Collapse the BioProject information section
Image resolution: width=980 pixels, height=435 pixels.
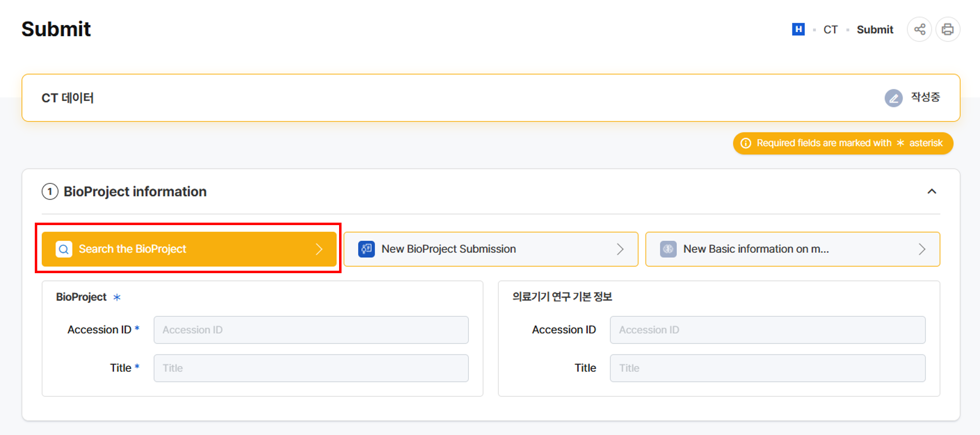coord(931,191)
